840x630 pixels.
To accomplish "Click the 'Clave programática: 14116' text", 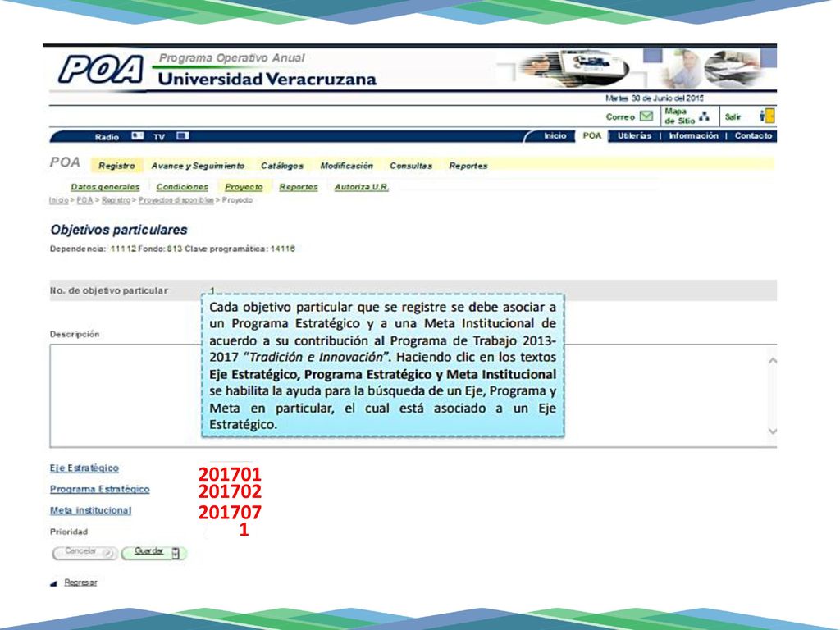I will pyautogui.click(x=240, y=249).
